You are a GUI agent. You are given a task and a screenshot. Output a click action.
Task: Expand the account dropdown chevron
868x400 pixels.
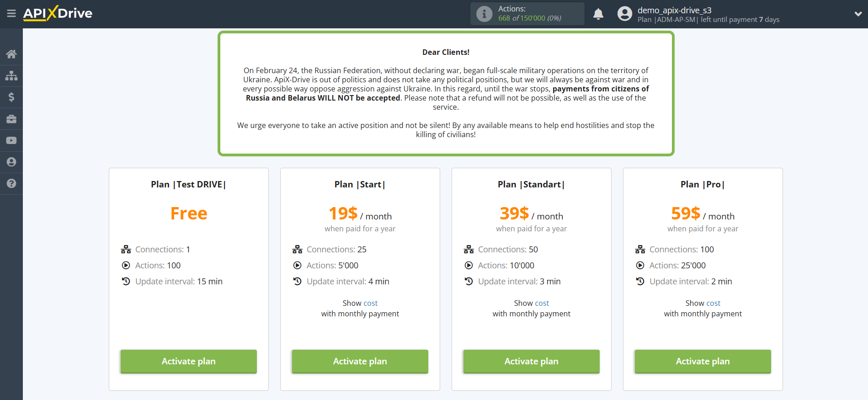click(x=858, y=14)
